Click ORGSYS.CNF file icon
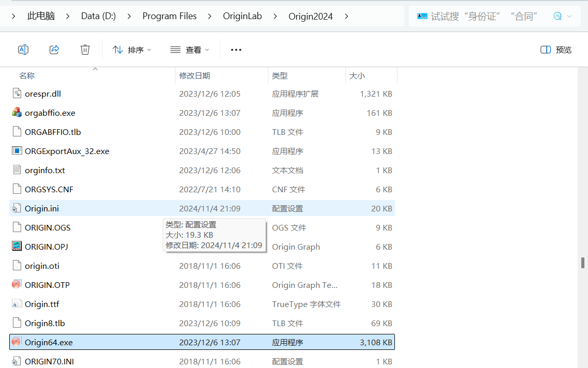Screen dimensions: 588x368 17,189
